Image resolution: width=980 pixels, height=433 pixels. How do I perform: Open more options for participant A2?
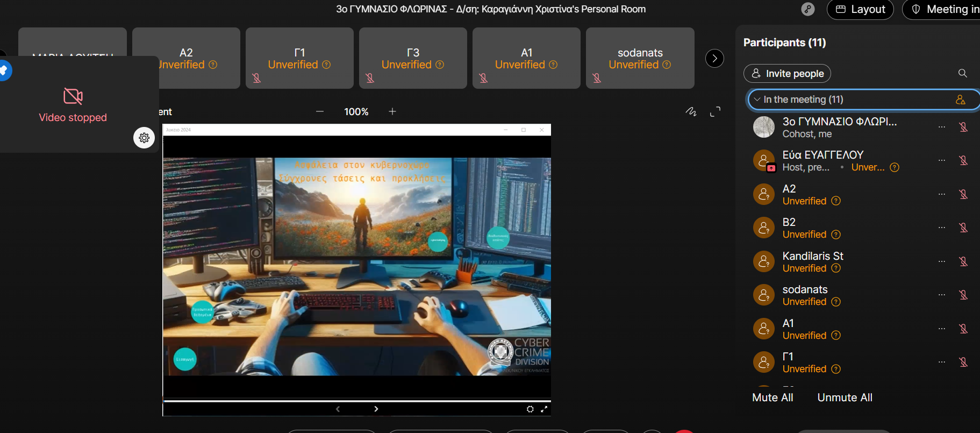click(942, 194)
